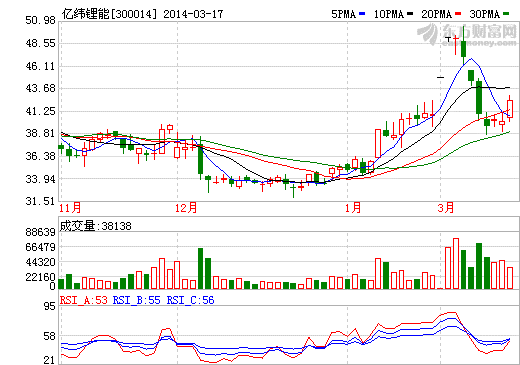The image size is (520, 365).
Task: Click the 21 RSI axis label
Action: [50, 360]
